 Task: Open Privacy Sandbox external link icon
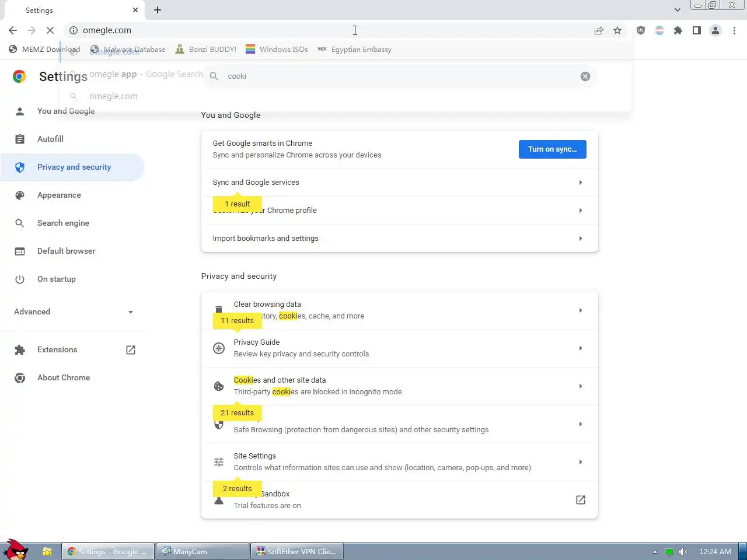[x=581, y=500]
